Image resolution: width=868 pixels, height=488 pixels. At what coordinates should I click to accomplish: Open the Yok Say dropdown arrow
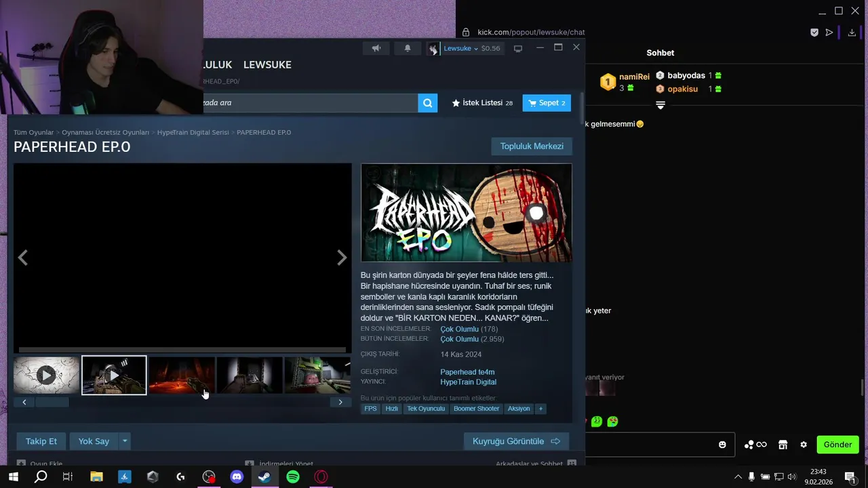(125, 441)
